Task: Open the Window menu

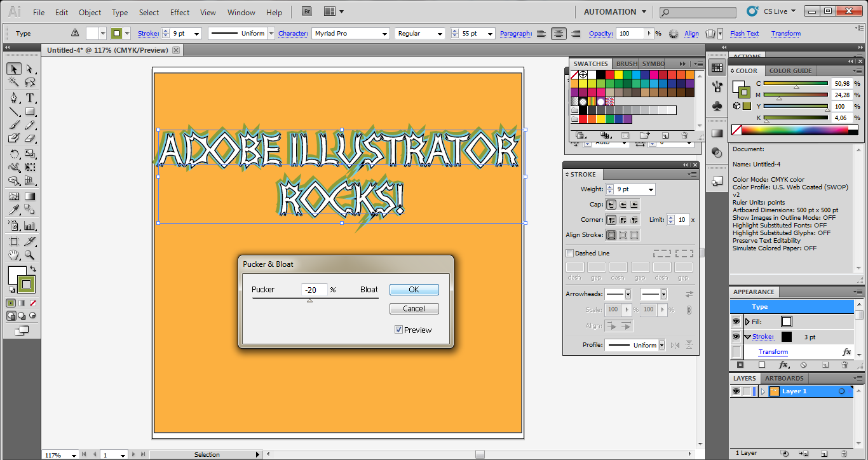Action: [x=241, y=12]
